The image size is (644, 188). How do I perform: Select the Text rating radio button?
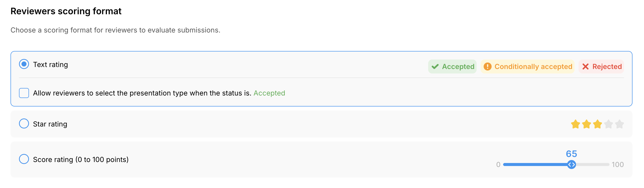[24, 64]
